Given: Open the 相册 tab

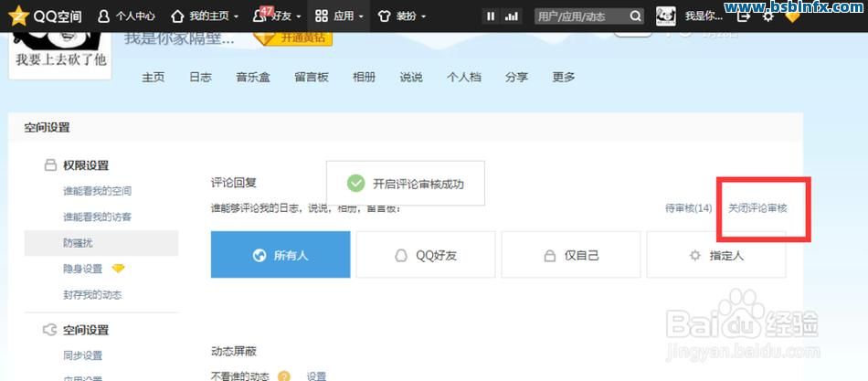Looking at the screenshot, I should pos(364,78).
